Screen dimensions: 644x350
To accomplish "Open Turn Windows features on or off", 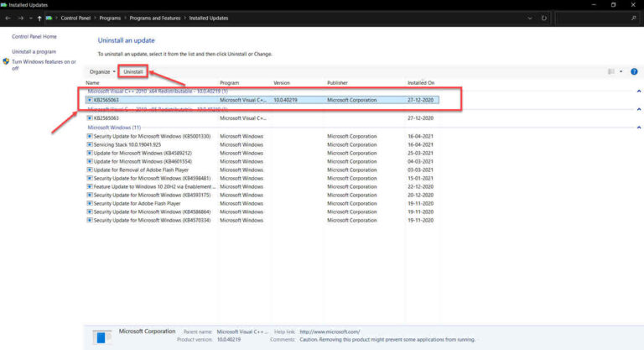I will click(x=44, y=65).
